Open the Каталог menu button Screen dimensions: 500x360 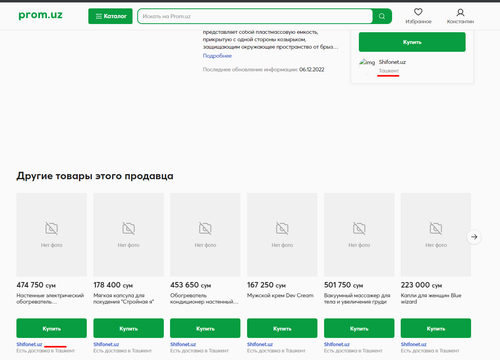(x=110, y=16)
